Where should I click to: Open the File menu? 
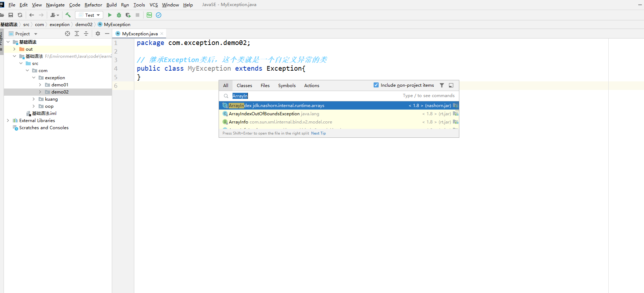(12, 5)
